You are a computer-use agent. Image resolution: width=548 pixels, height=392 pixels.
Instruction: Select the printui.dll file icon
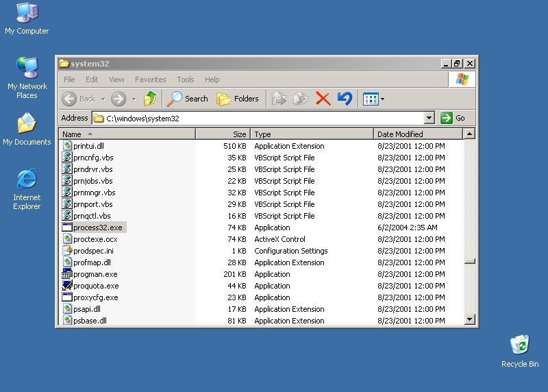[67, 145]
